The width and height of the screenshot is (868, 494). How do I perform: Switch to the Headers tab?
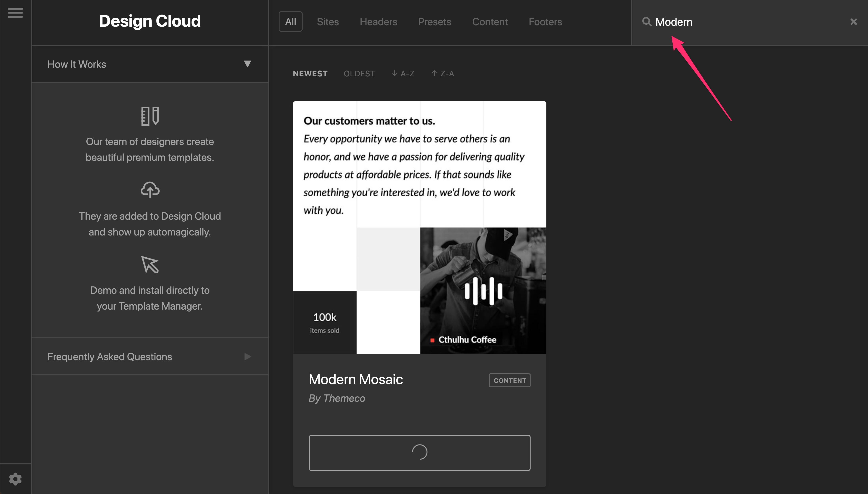(378, 22)
